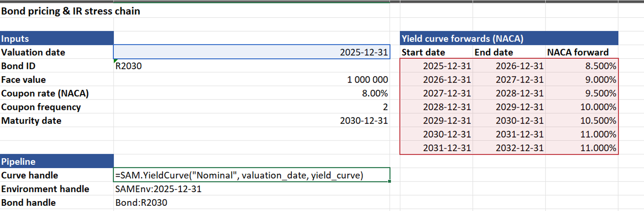
Task: Click end date 2028-12-31 in the third curve row
Action: coord(509,93)
